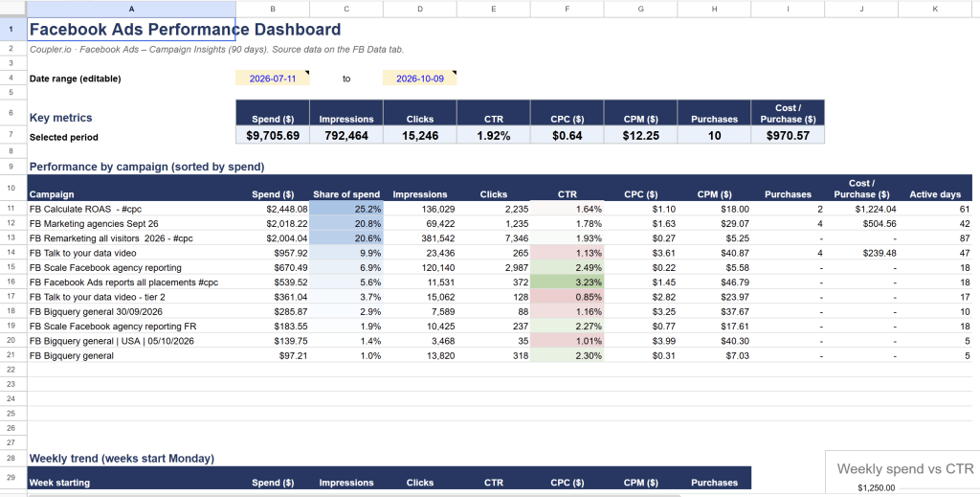Click the 'Week starting' header cell
Image resolution: width=980 pixels, height=497 pixels.
pyautogui.click(x=131, y=478)
